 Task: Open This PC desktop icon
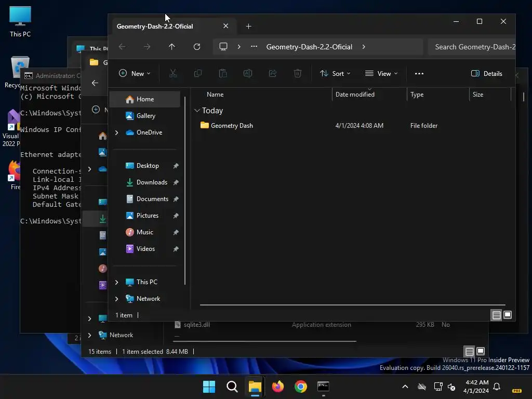(20, 21)
